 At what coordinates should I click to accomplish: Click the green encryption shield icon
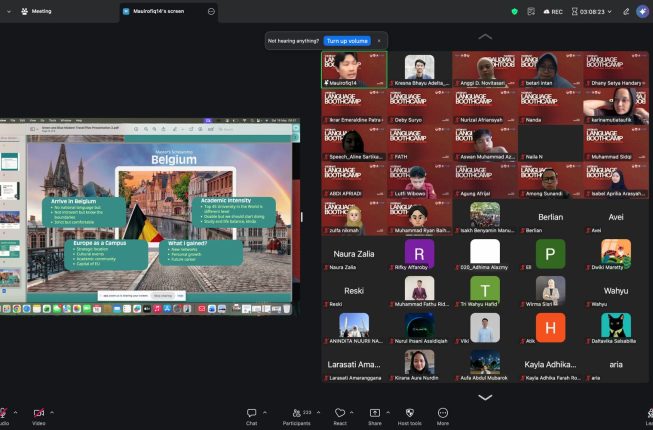click(x=514, y=12)
